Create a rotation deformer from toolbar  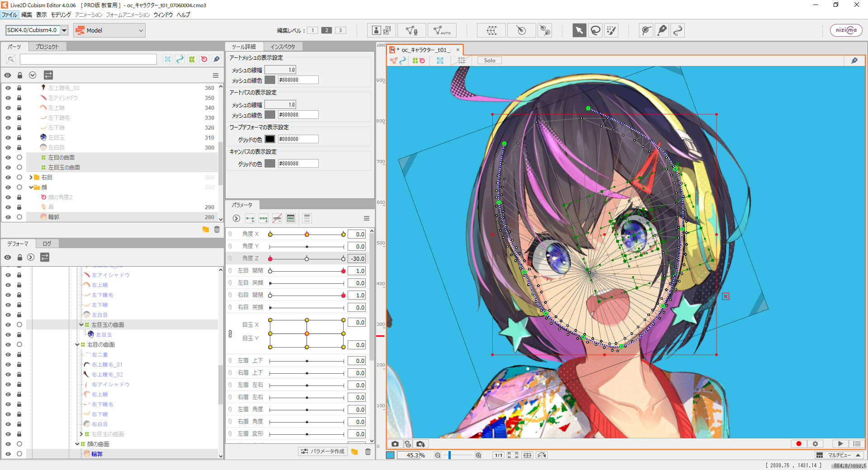(521, 30)
